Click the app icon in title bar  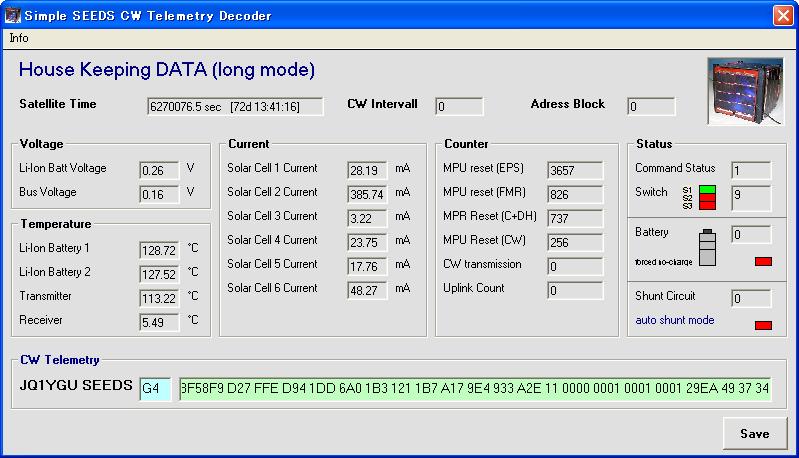(12, 15)
